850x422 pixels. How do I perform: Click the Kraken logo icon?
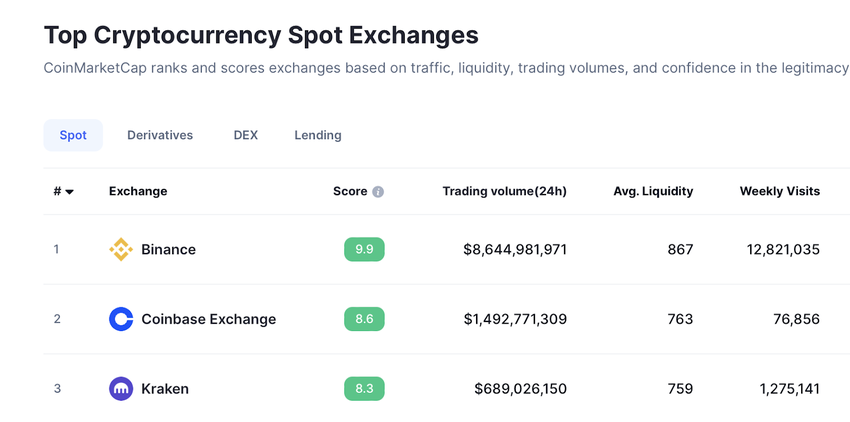120,389
